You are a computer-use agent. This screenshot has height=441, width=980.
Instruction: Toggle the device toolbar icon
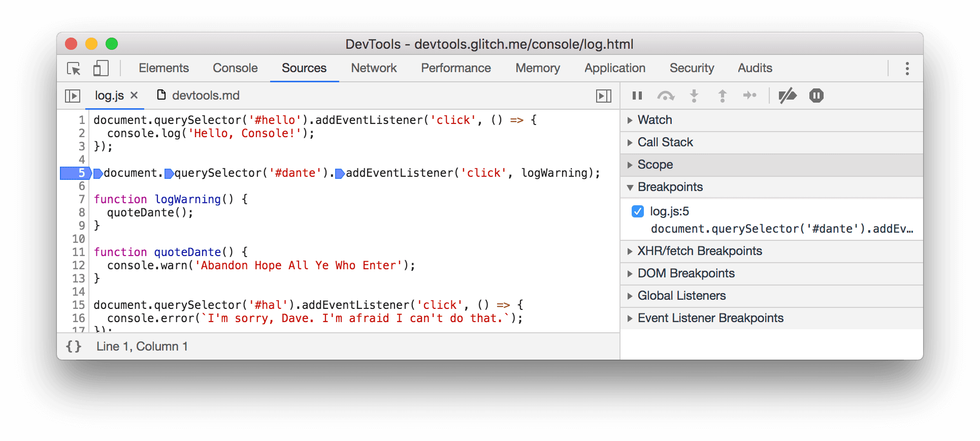pyautogui.click(x=101, y=69)
